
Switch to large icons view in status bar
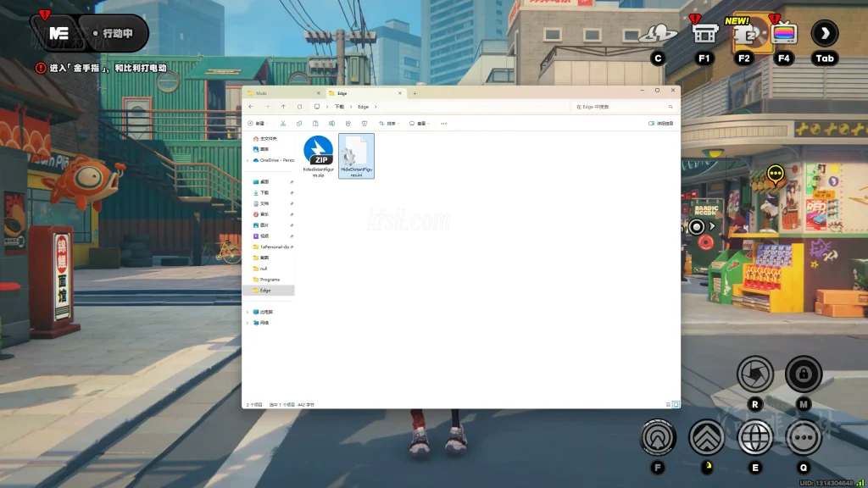pos(676,404)
